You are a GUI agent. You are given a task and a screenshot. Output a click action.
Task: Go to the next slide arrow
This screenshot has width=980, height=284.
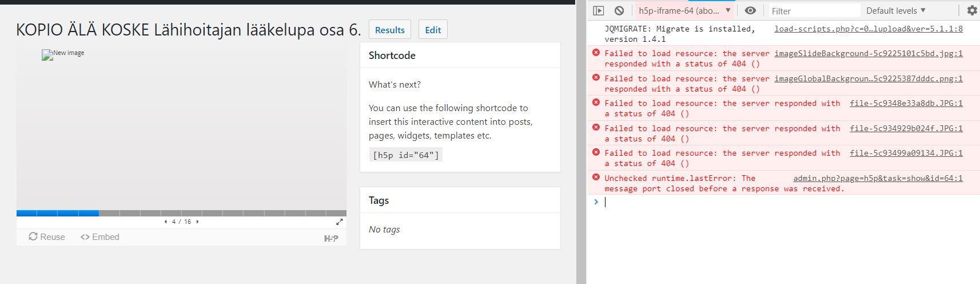tap(197, 222)
